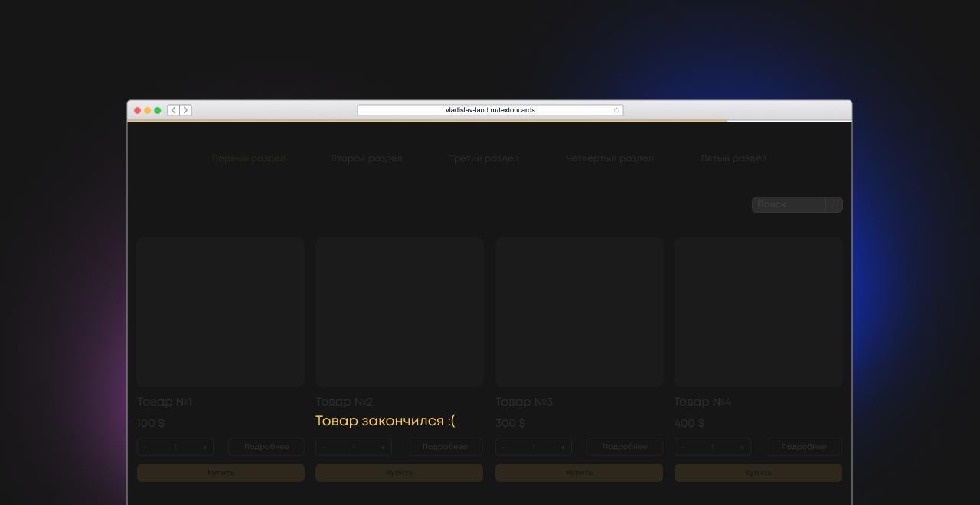Decrease quantity for Товар №3

click(x=504, y=447)
